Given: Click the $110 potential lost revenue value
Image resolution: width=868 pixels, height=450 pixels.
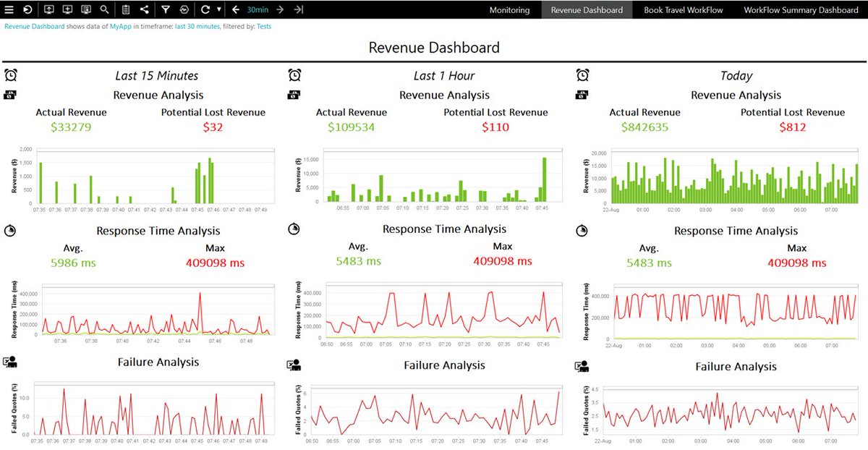Looking at the screenshot, I should click(x=495, y=127).
